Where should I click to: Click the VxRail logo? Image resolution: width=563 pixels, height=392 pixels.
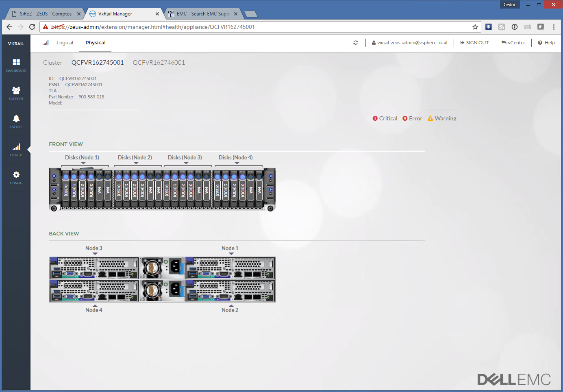click(16, 44)
